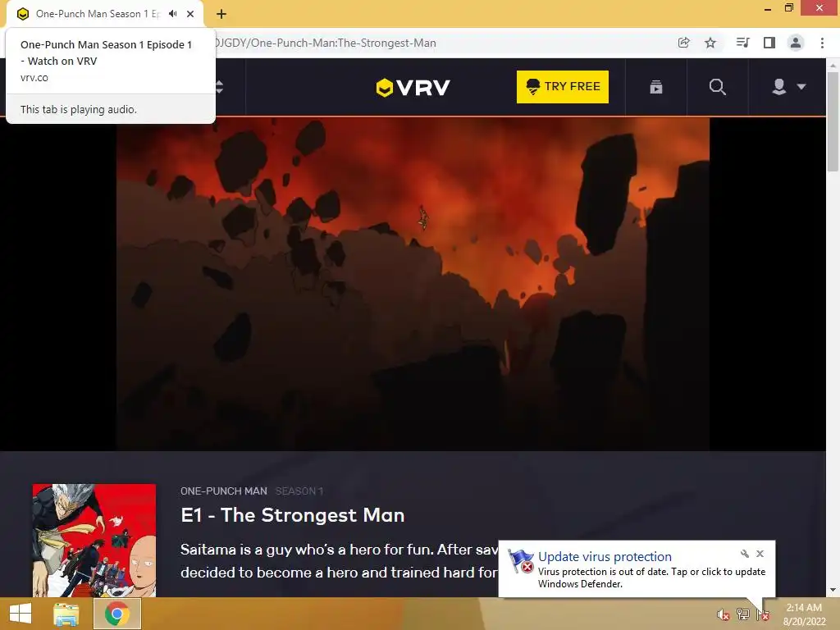Mute the tab using the speaker icon
Image resolution: width=840 pixels, height=630 pixels.
pos(172,14)
